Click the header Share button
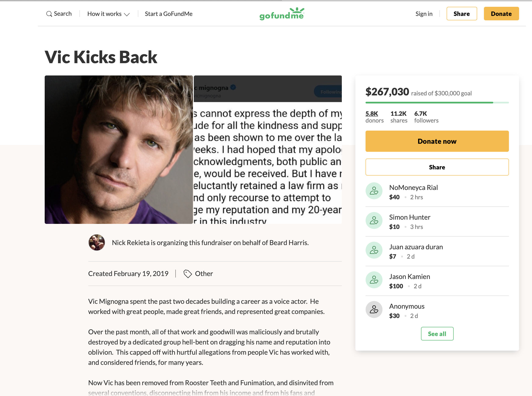 point(462,14)
